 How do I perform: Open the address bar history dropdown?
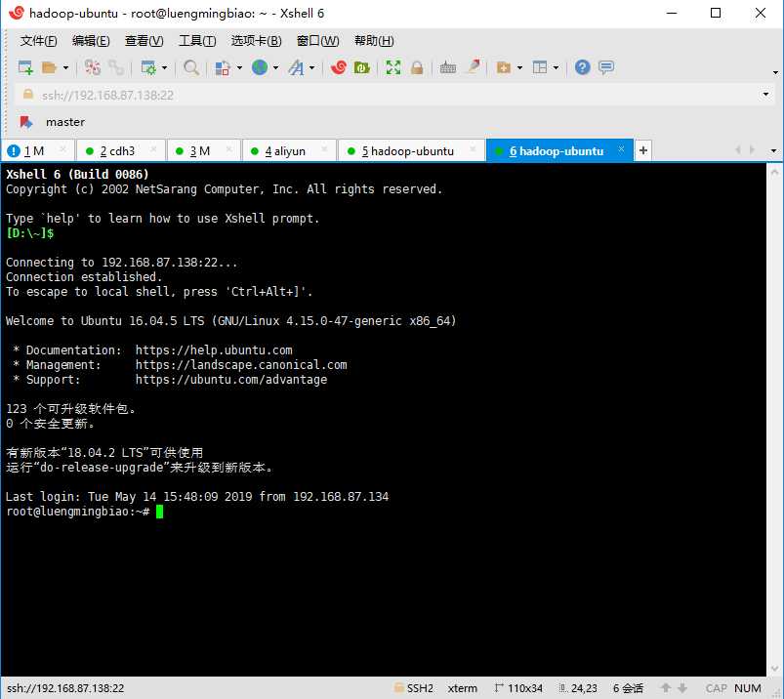765,94
